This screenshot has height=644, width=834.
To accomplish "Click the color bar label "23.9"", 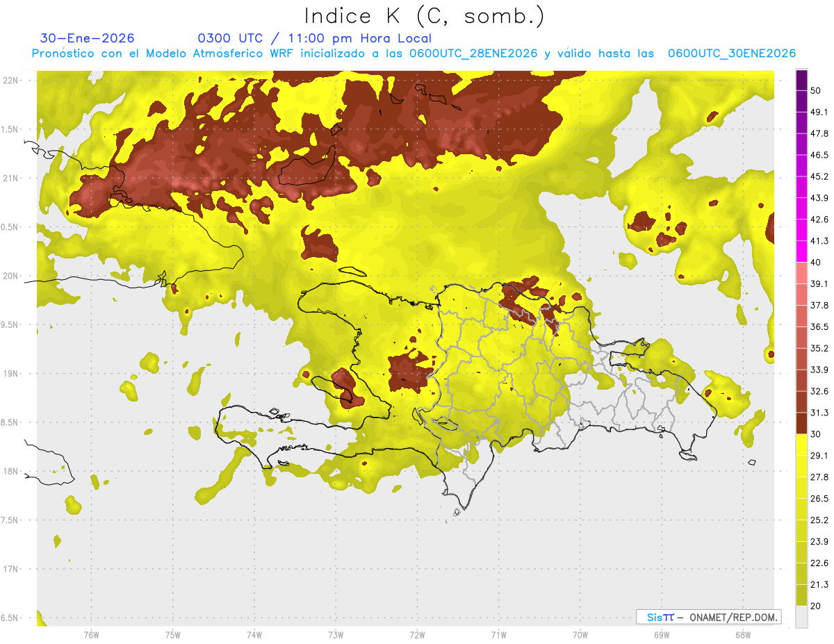I will (819, 542).
